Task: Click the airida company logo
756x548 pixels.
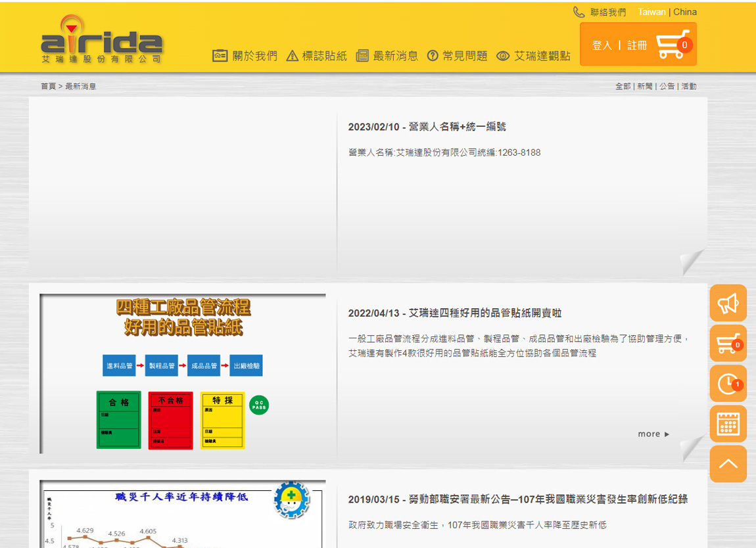Action: (101, 41)
